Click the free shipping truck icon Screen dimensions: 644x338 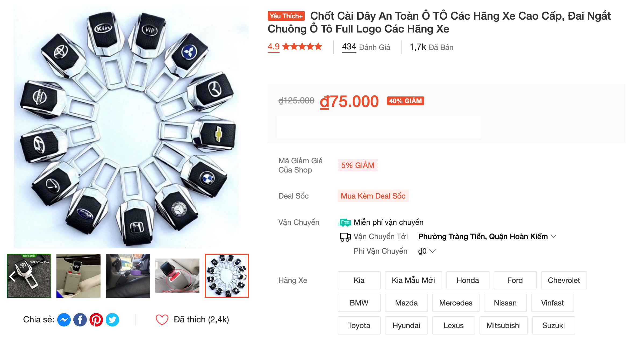(x=344, y=222)
